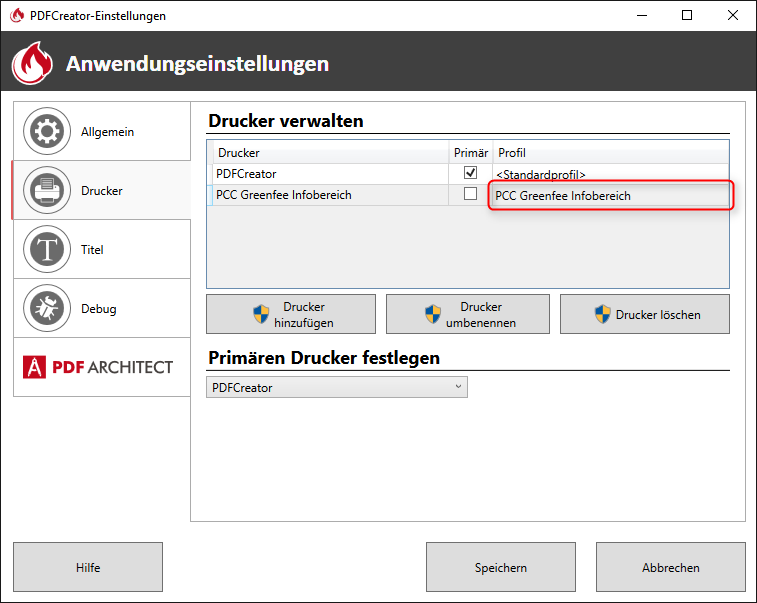Click the Titel 'T' icon
Screen dimensions: 757x603
(x=46, y=250)
